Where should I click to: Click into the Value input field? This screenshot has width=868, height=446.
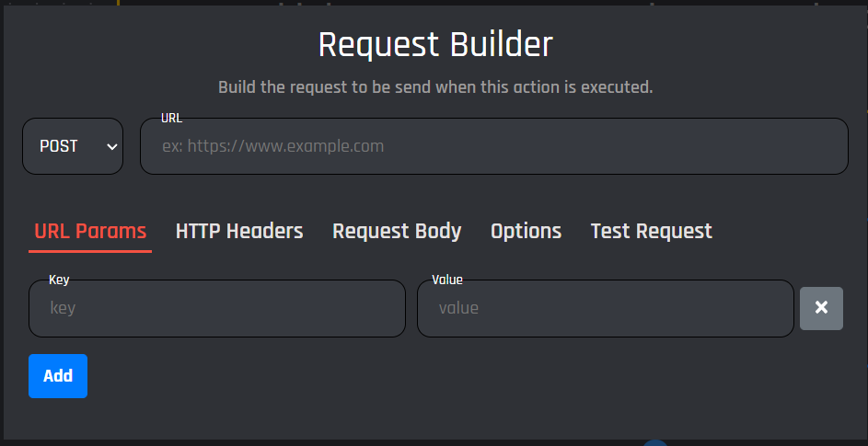point(605,308)
